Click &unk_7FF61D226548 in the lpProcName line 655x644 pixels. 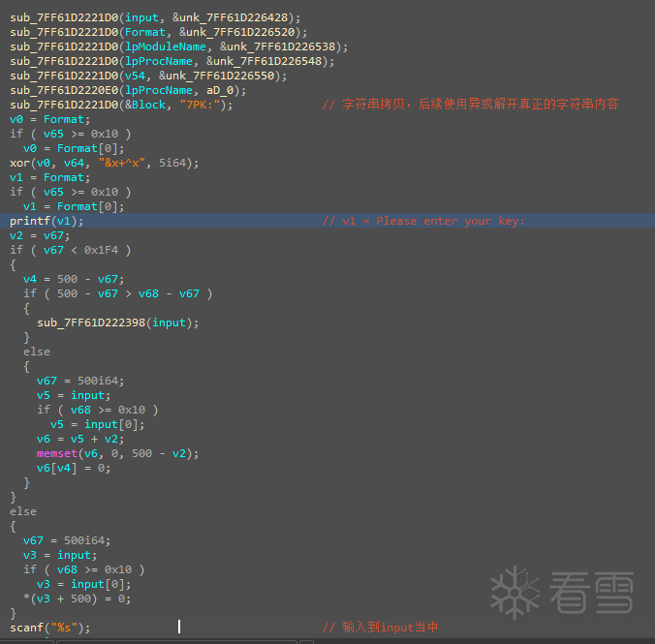pos(265,61)
